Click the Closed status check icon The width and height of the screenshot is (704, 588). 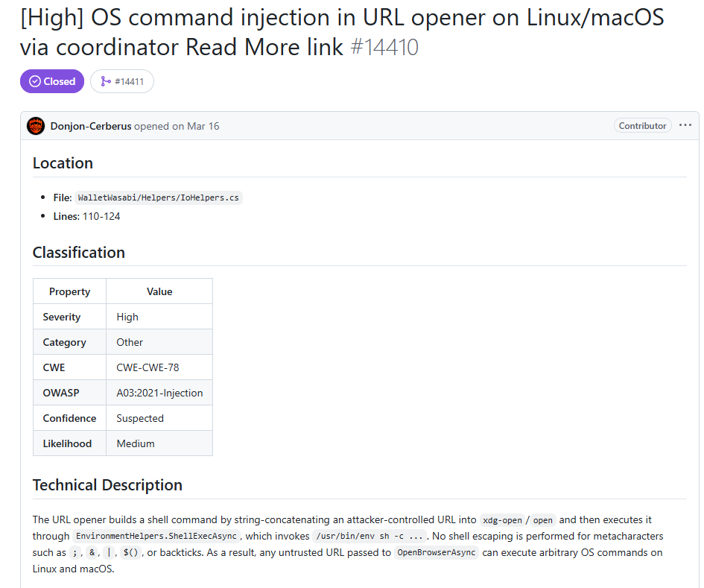(34, 81)
